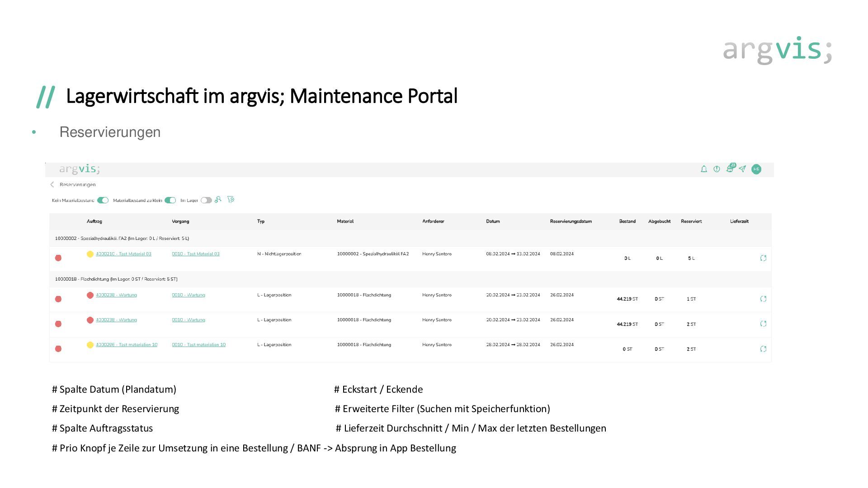
Task: Click the N - Nichtlagerposition type cell
Action: 279,254
